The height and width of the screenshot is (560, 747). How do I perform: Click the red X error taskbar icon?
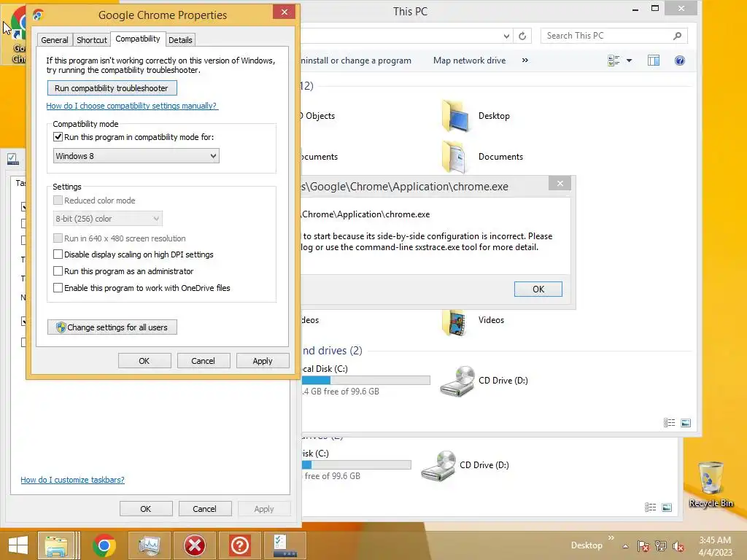194,545
